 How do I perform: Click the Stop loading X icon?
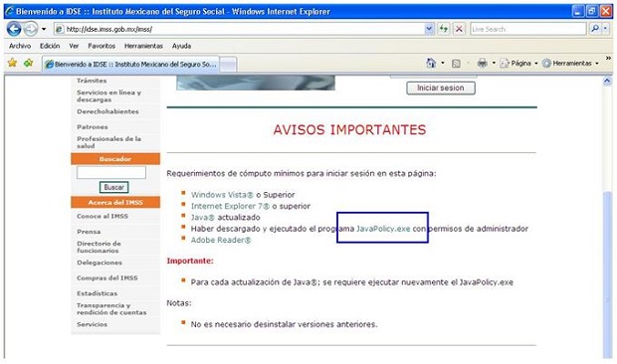pos(459,29)
